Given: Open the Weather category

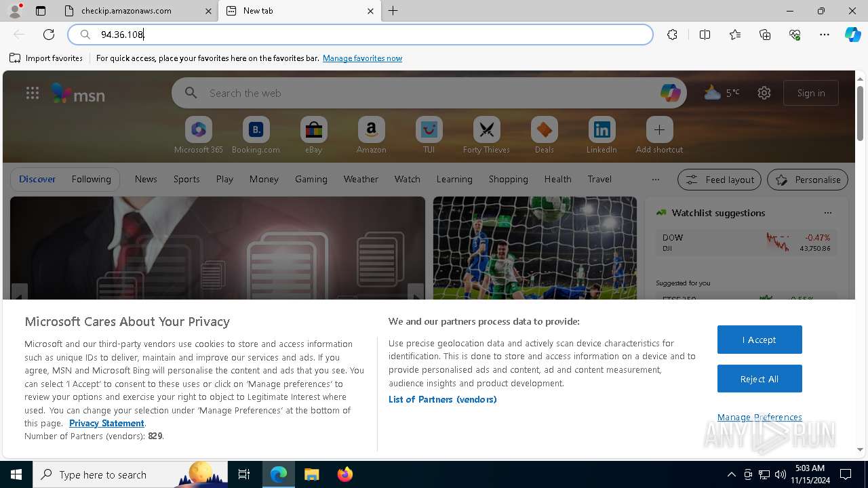Looking at the screenshot, I should tap(361, 179).
